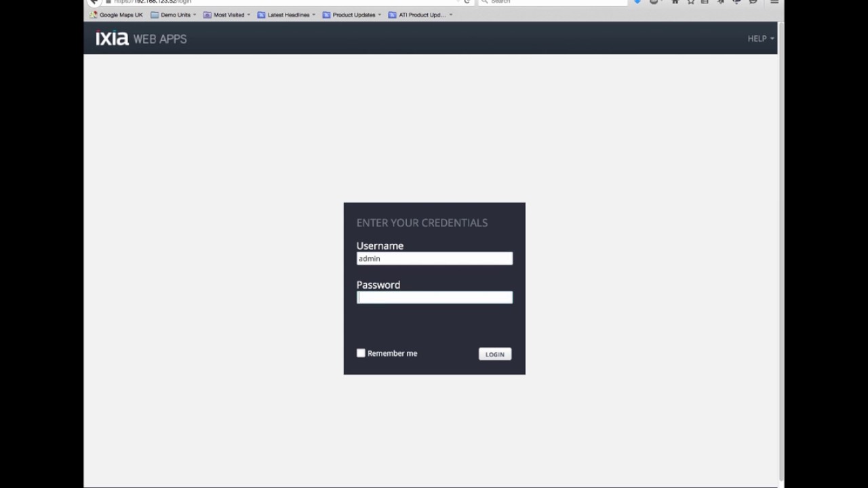Viewport: 868px width, 488px height.
Task: Click the Username label text
Action: click(380, 245)
